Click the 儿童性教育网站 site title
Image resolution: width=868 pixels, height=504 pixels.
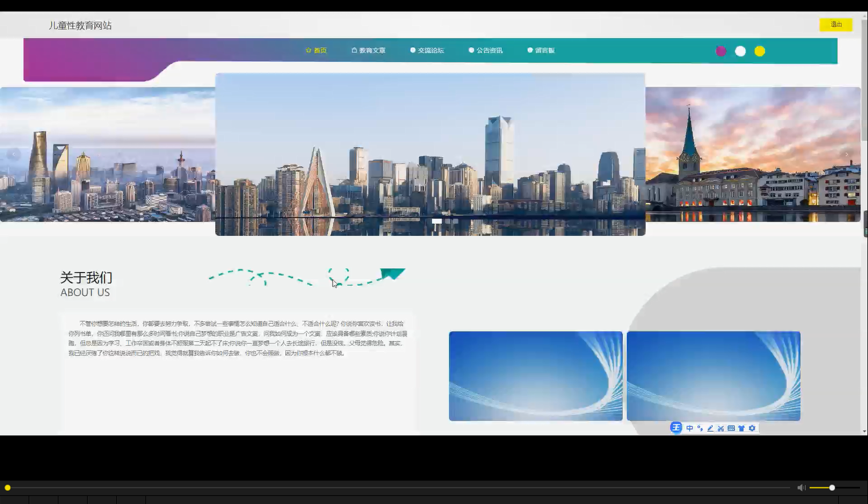(x=80, y=26)
